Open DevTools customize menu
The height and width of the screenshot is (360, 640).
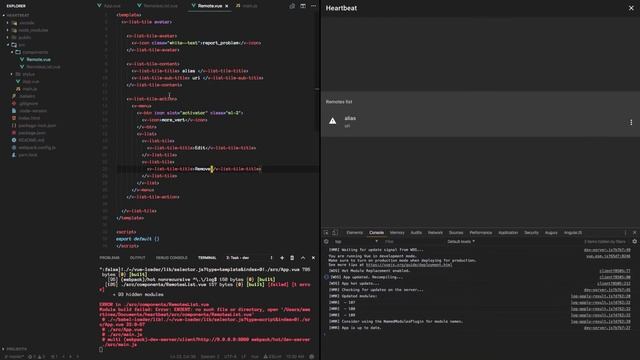click(625, 233)
